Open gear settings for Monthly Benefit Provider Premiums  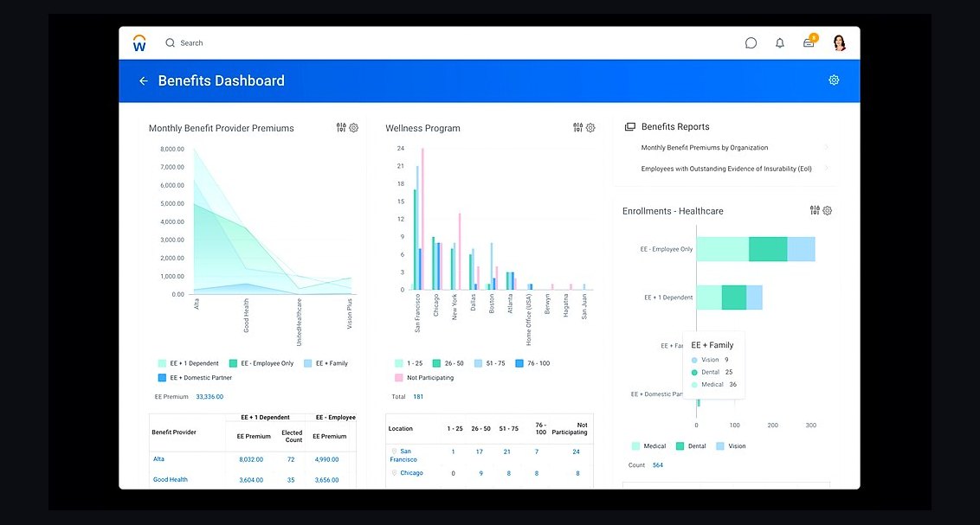[354, 127]
